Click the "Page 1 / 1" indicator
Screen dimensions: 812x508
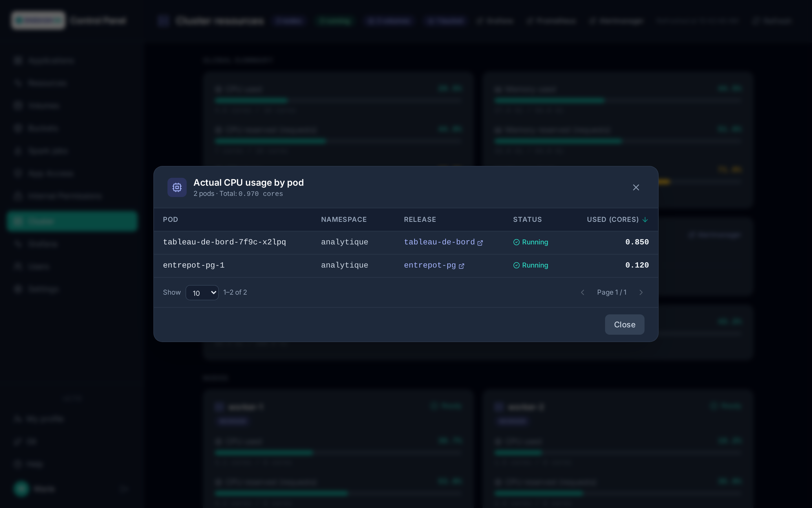point(612,292)
